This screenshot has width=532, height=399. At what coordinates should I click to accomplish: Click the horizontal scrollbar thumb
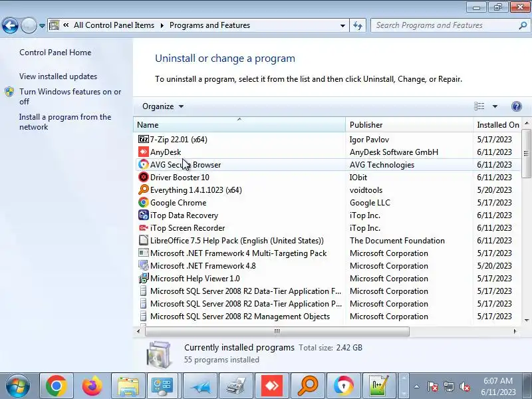[x=277, y=331]
